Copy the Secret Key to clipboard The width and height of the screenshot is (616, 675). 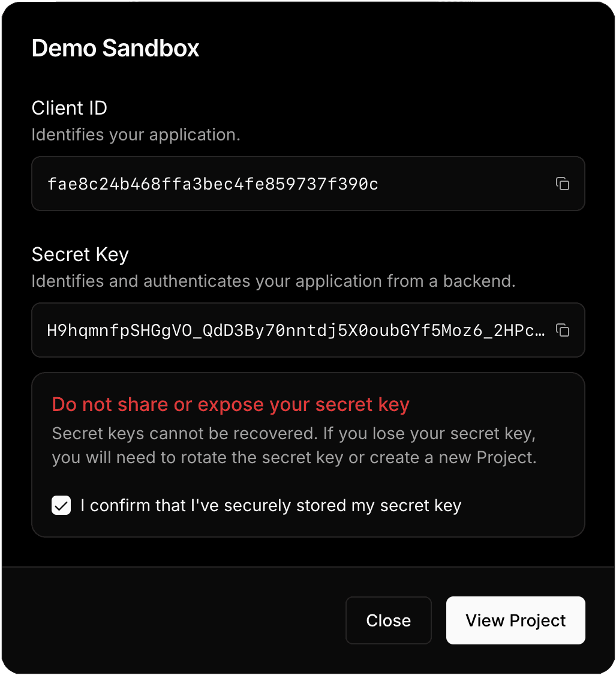click(x=562, y=330)
